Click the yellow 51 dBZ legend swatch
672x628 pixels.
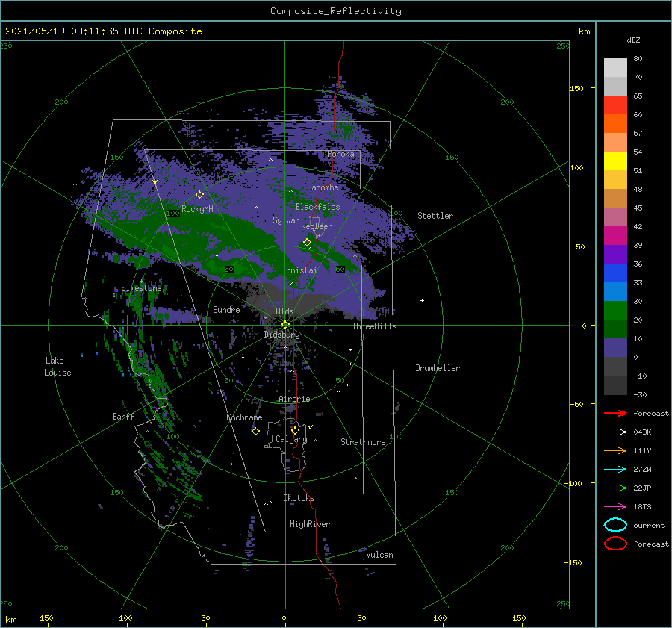click(615, 161)
